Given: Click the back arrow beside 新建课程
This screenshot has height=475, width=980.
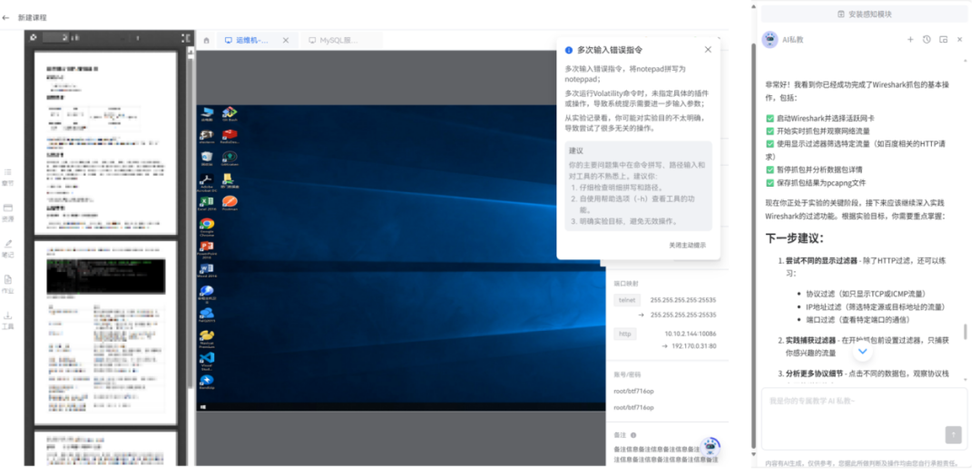Looking at the screenshot, I should pyautogui.click(x=7, y=17).
